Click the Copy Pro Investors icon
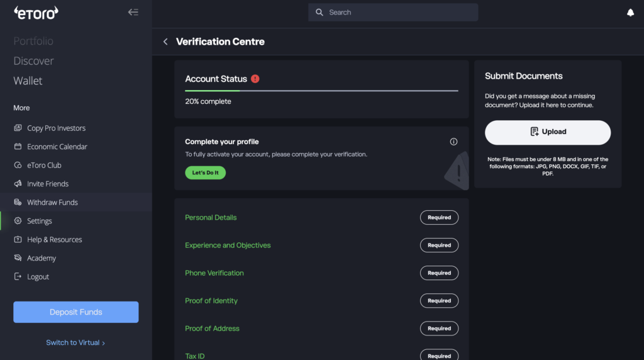The width and height of the screenshot is (644, 360). pos(18,128)
